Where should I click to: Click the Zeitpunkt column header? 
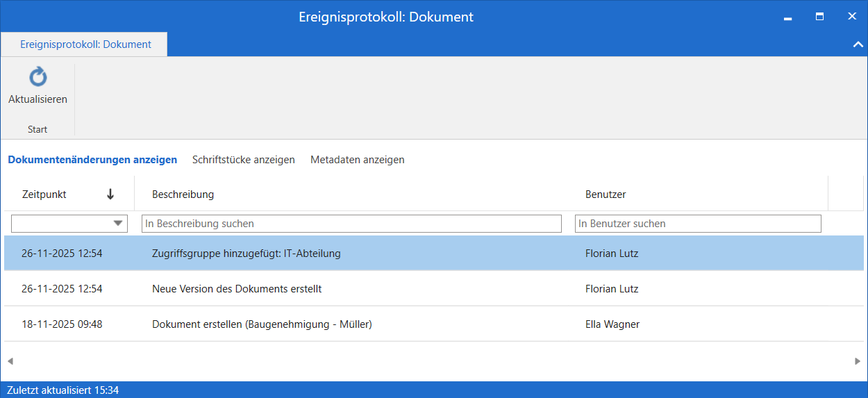point(44,194)
